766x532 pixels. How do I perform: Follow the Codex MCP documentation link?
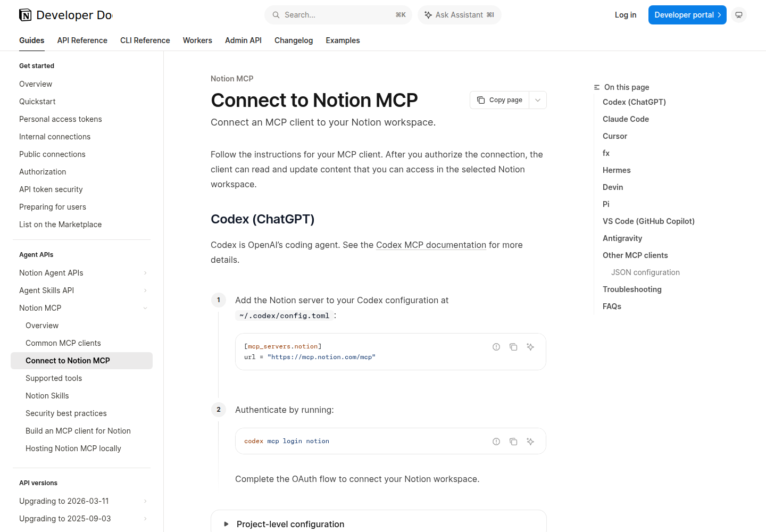tap(431, 245)
